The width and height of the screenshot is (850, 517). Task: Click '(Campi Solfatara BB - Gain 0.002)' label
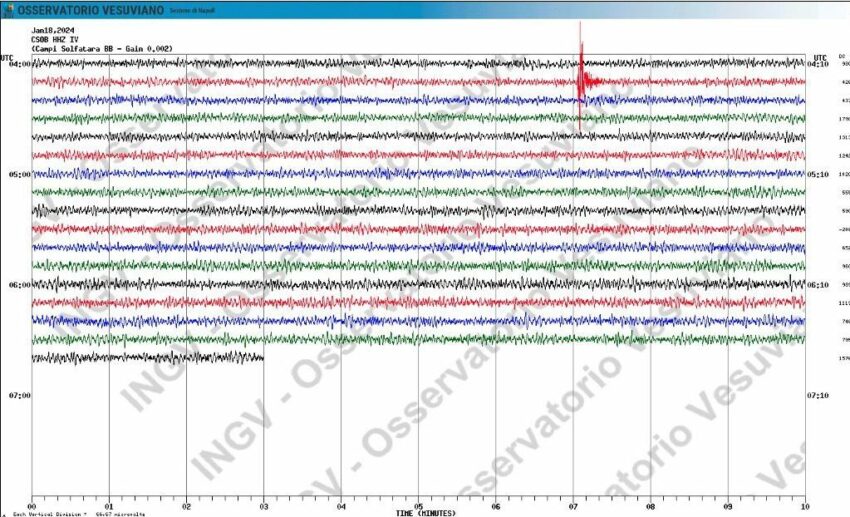coord(102,49)
